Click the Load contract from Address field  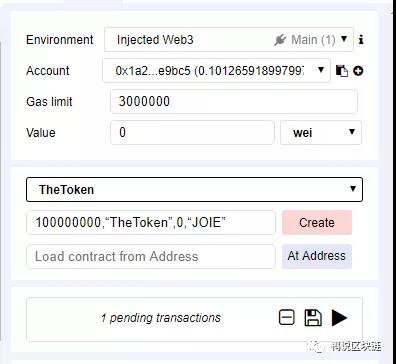[x=151, y=256]
